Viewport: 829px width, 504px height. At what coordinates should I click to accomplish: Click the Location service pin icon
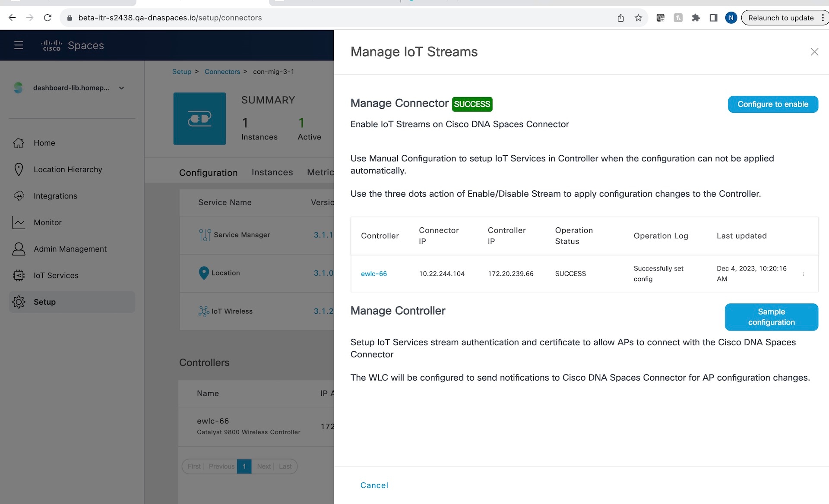[204, 273]
